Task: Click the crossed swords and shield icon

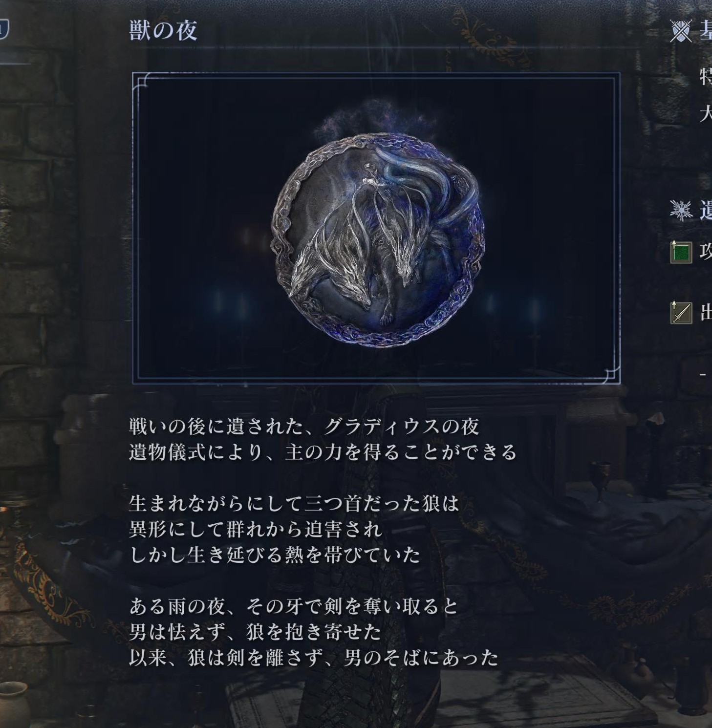Action: pyautogui.click(x=681, y=31)
